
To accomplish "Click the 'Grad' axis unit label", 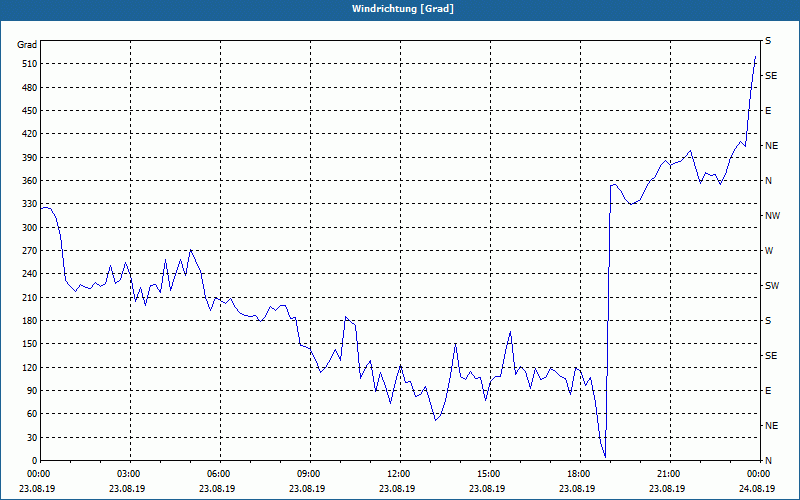I will [27, 45].
